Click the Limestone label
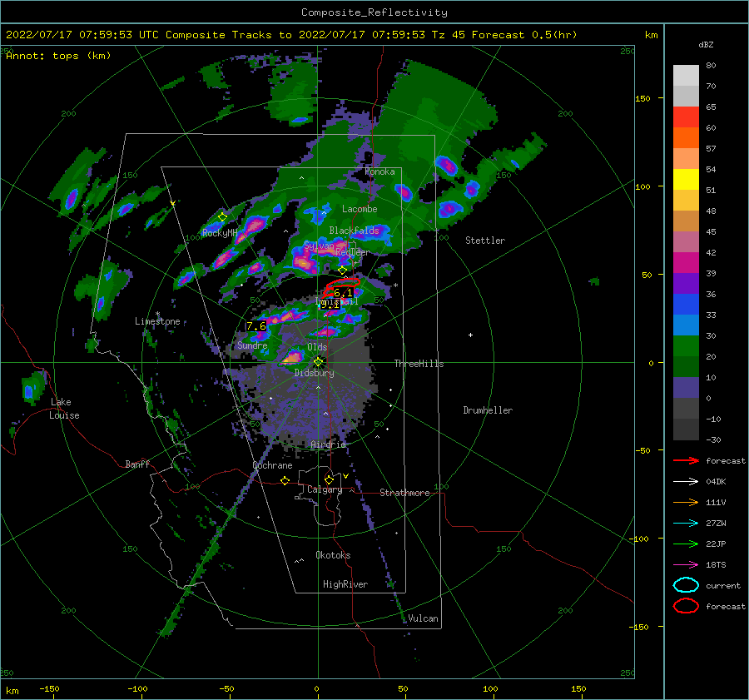This screenshot has width=749, height=700. [157, 321]
